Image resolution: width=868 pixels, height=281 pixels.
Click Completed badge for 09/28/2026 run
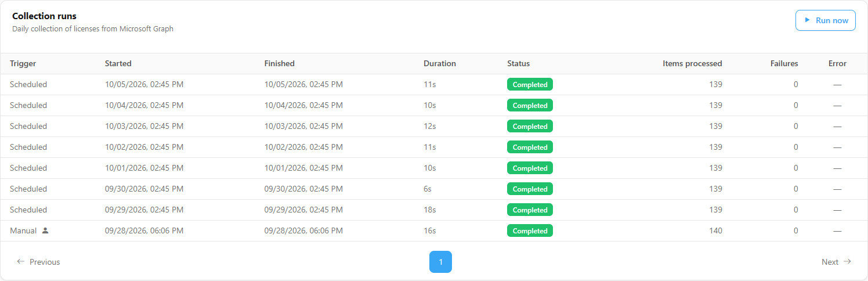(530, 231)
